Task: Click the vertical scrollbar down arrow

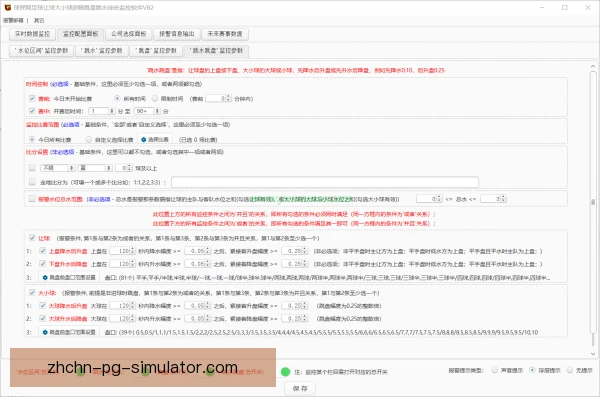Action: pyautogui.click(x=593, y=354)
